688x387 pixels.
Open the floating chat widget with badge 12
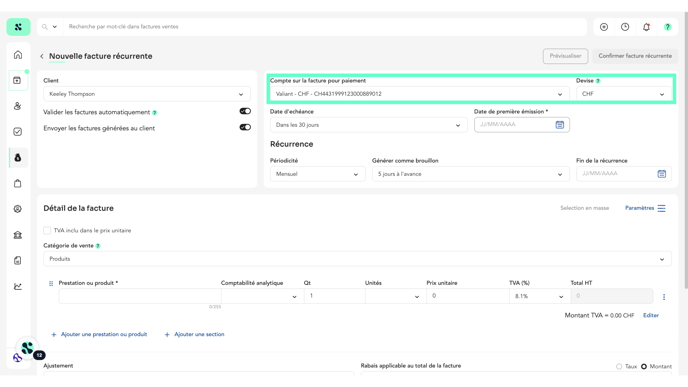coord(28,349)
